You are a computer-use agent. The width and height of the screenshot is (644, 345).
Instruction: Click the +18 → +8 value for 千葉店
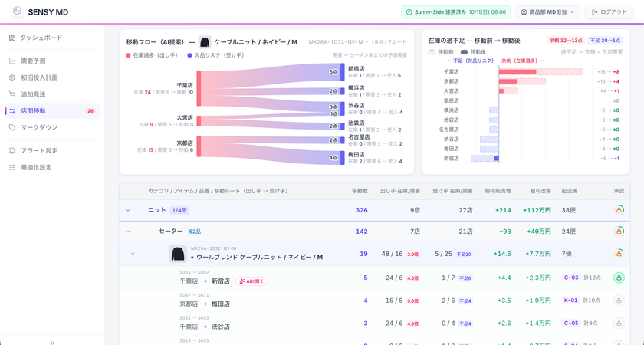tap(608, 72)
